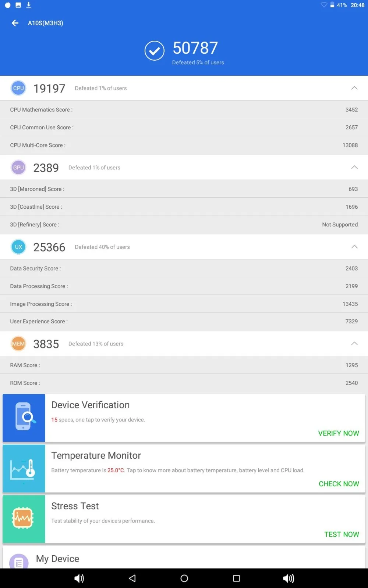Tap the orange MEM score badge
This screenshot has height=588, width=368.
18,344
